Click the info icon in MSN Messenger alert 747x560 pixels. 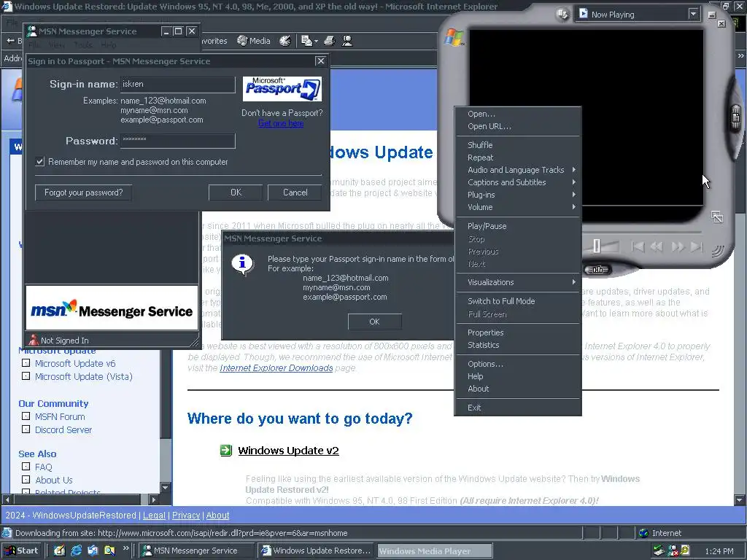click(242, 263)
